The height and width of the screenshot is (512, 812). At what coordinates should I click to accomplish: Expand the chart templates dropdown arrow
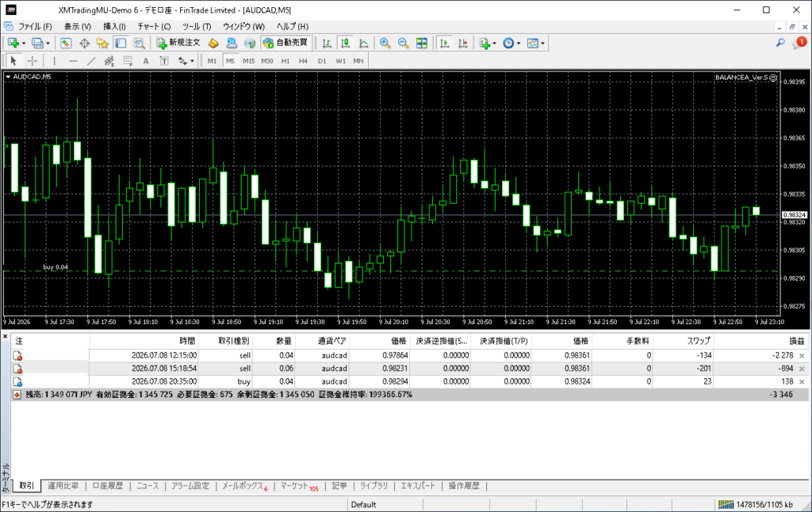(542, 44)
